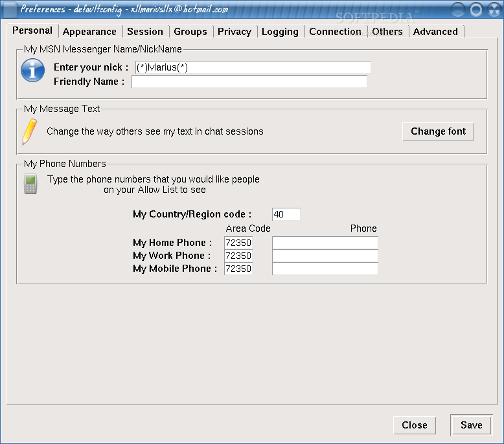Click the Change font button
This screenshot has width=504, height=444.
pyautogui.click(x=438, y=131)
